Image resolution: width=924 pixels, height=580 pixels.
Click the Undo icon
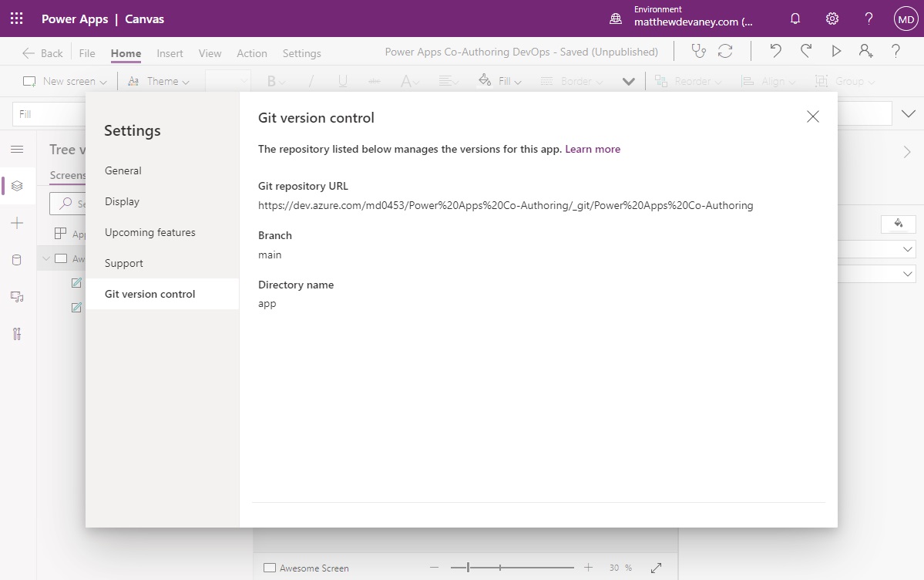[775, 52]
